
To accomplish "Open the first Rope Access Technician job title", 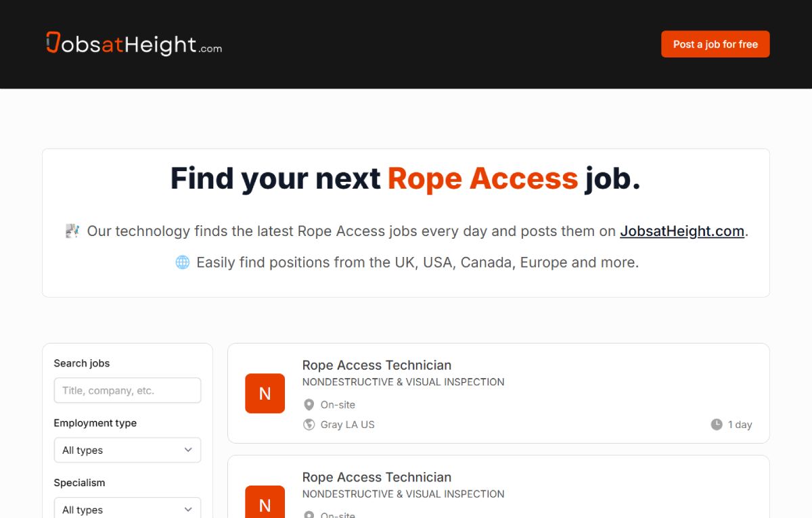I will [x=377, y=365].
